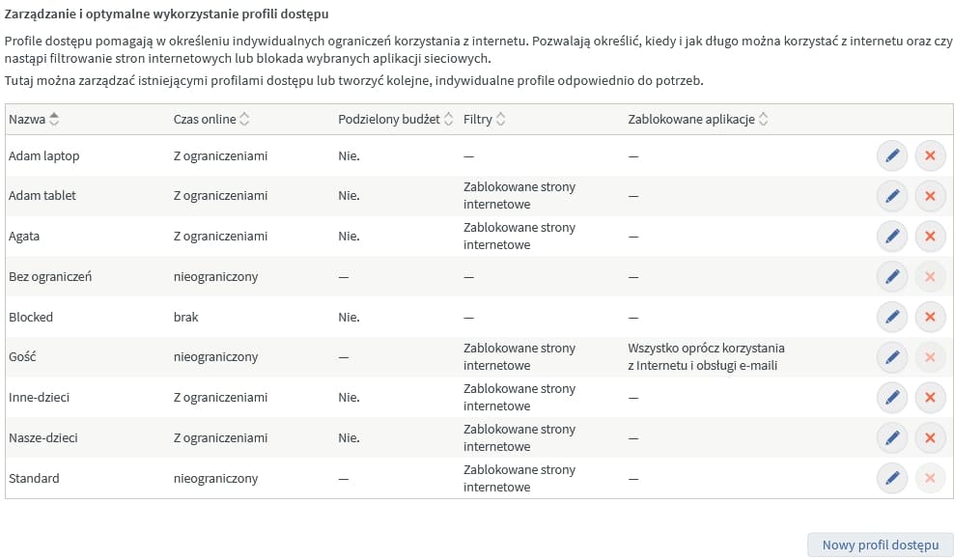Open editing for Bez ograniczeń profile
Image resolution: width=954 pixels, height=560 pixels.
point(891,276)
